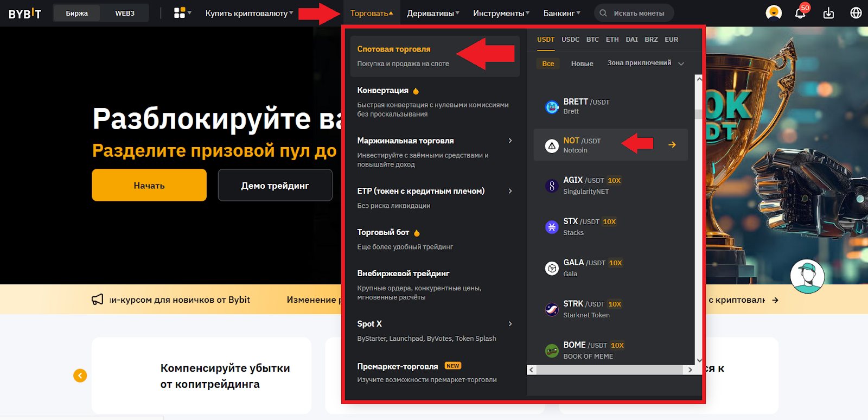The height and width of the screenshot is (420, 868).
Task: Expand the Купить криптовалюту menu
Action: (249, 13)
